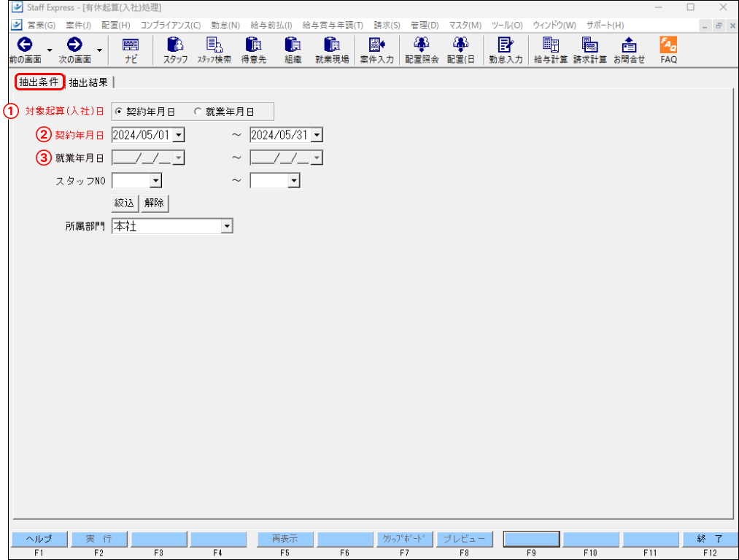Expand the 前の画面 history dropdown arrow

(x=50, y=50)
